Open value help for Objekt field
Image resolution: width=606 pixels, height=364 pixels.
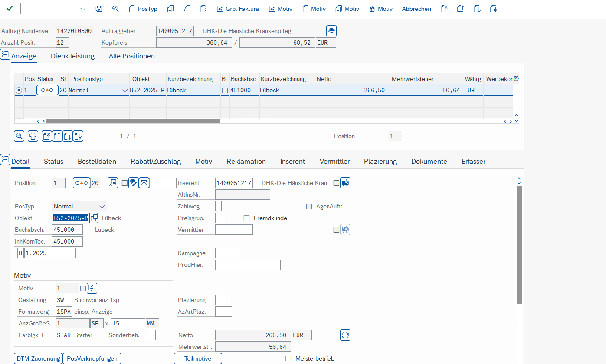(x=94, y=218)
